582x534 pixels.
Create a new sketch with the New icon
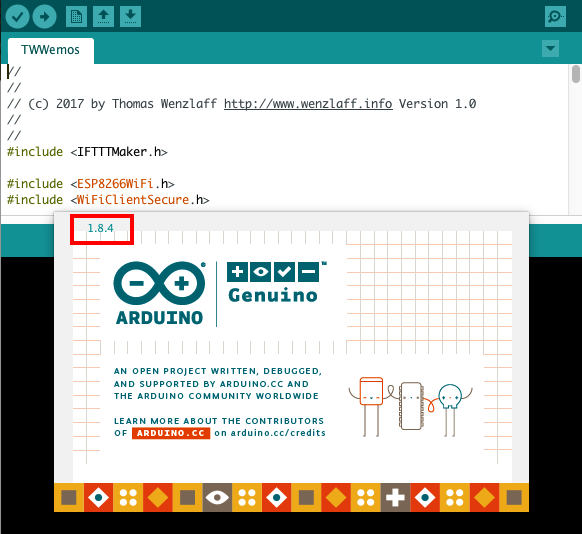click(76, 16)
